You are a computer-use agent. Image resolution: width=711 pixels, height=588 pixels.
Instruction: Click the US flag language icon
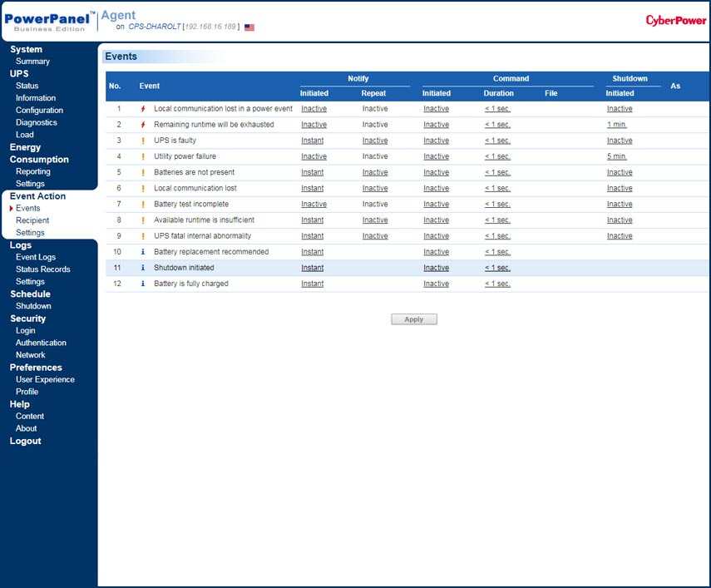point(249,27)
